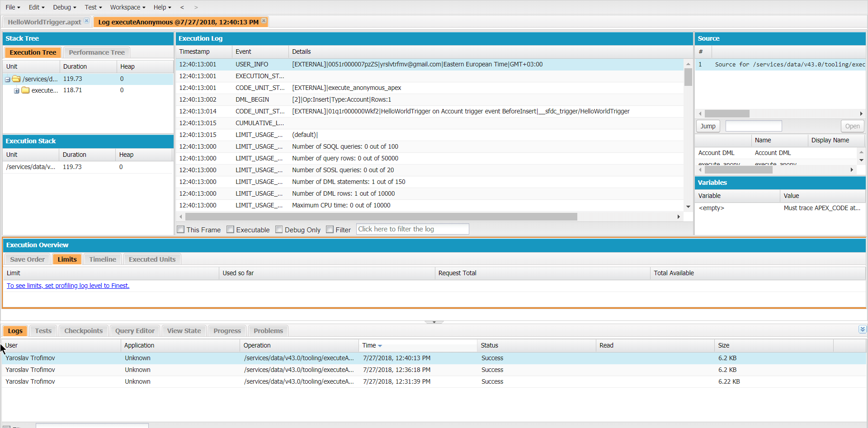Screen dimensions: 868x428
Task: Select the Number of SOQL queries row
Action: tap(429, 146)
